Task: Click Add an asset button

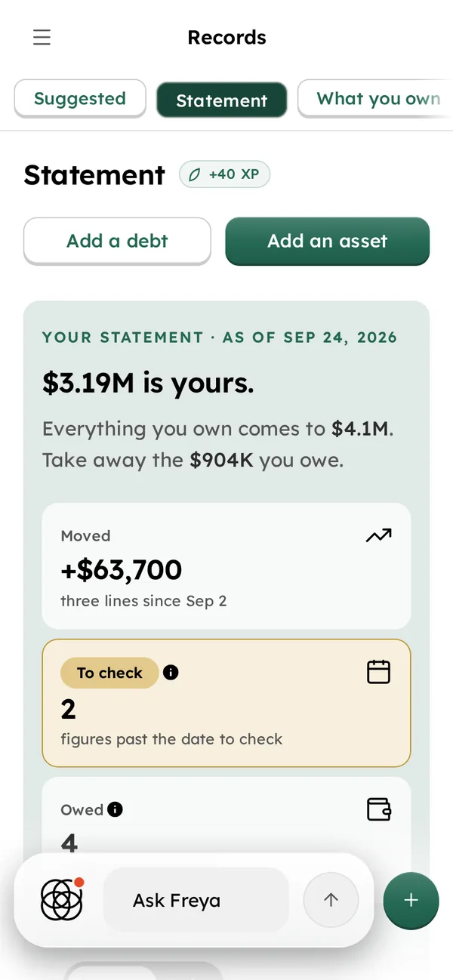Action: click(x=328, y=241)
